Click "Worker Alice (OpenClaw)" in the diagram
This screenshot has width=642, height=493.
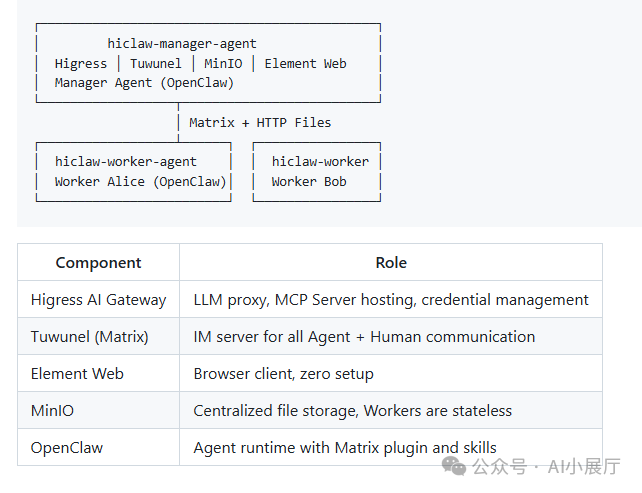[x=141, y=182]
